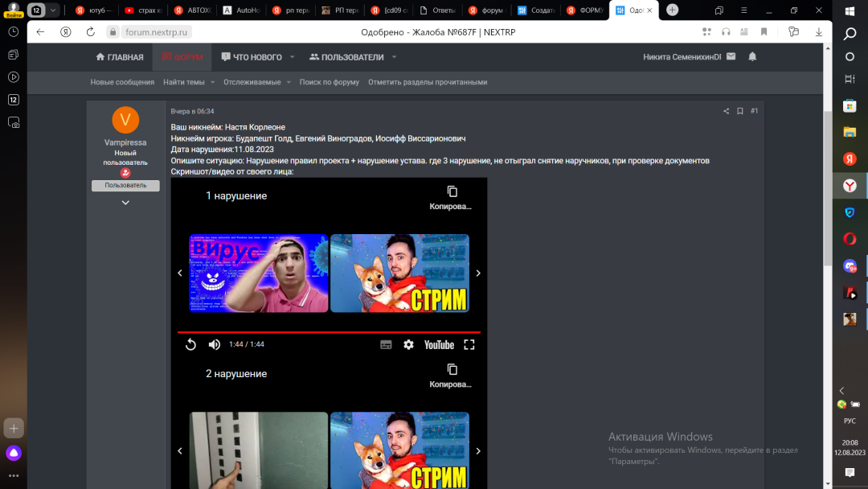Replay the first YouTube video

tap(190, 345)
